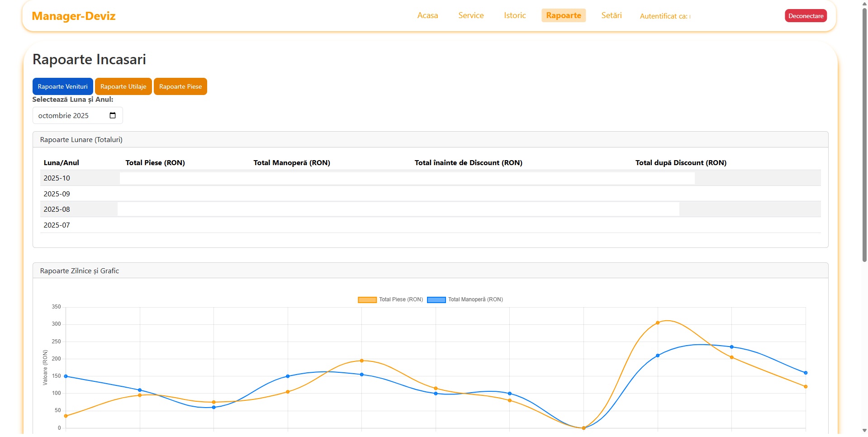Click the Manager-Deviz logo
868x437 pixels.
point(74,16)
